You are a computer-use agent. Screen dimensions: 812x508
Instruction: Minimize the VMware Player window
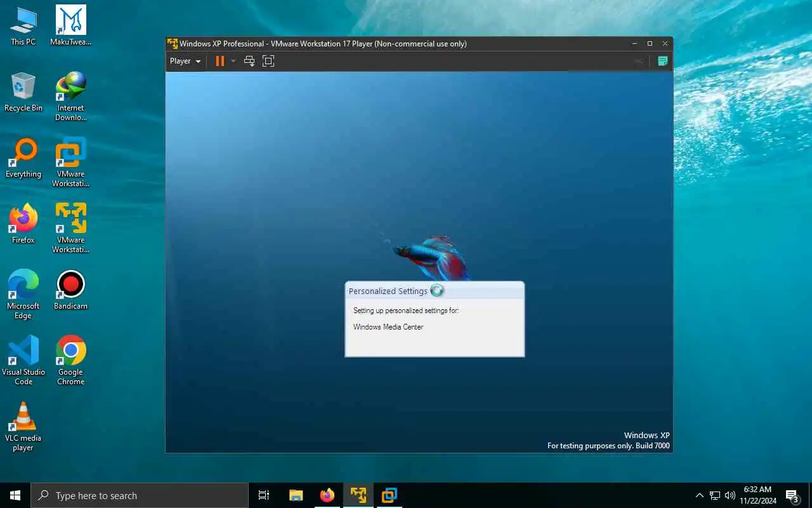click(634, 44)
